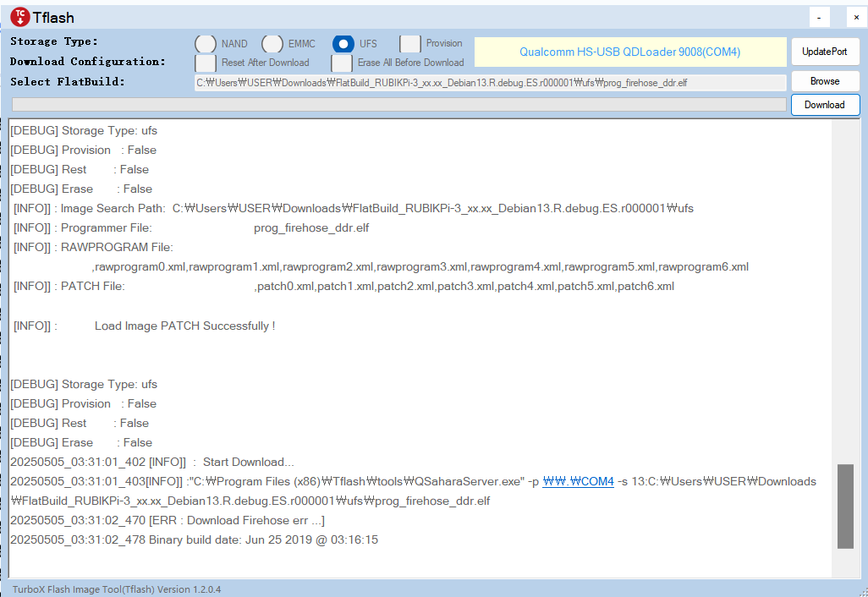Viewport: 868px width, 597px height.
Task: Click the 'RAWPROGRAM File:' log line
Action: coord(94,247)
